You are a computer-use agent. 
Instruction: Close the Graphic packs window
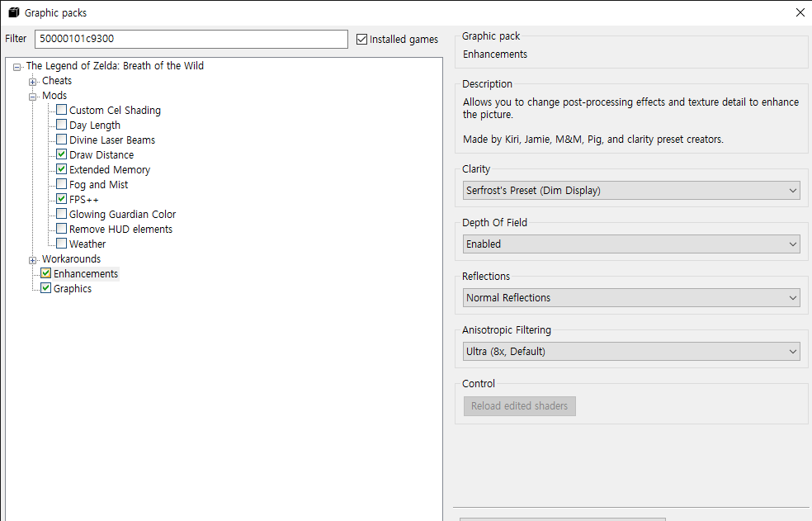click(x=800, y=12)
